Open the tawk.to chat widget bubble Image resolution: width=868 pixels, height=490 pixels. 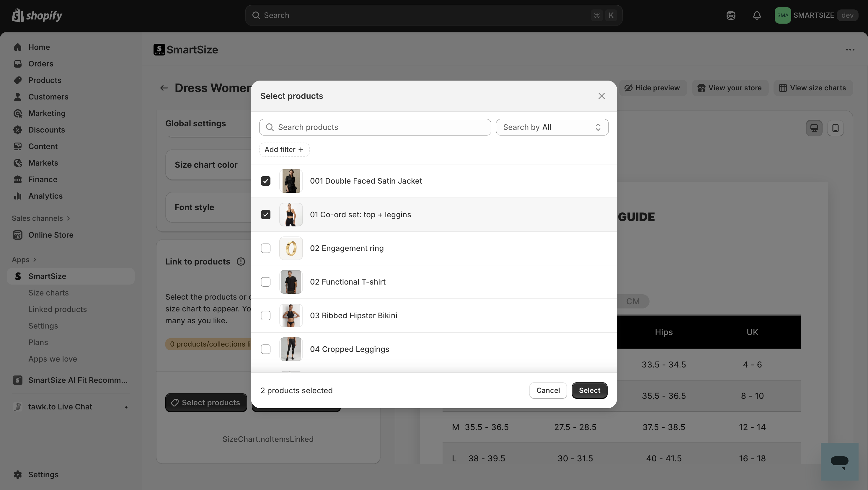pyautogui.click(x=839, y=461)
